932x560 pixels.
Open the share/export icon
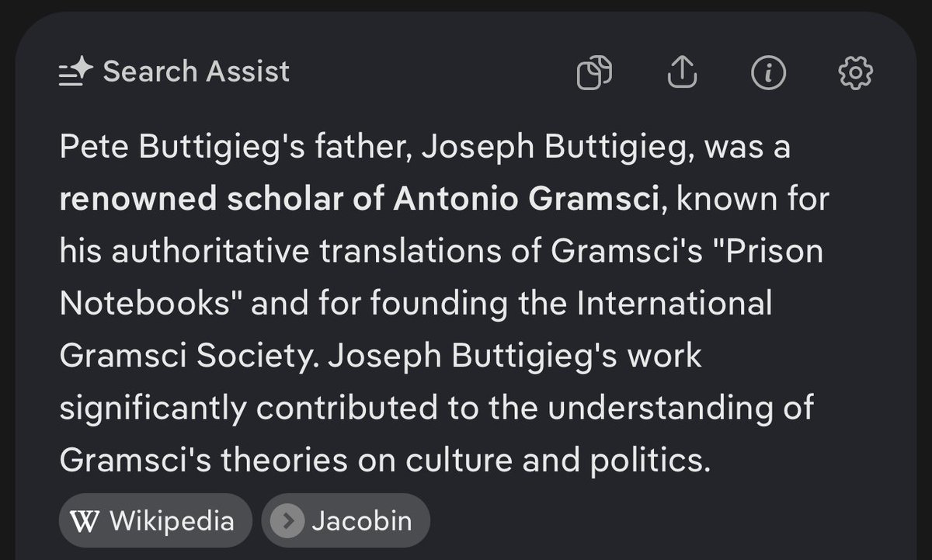pyautogui.click(x=683, y=73)
